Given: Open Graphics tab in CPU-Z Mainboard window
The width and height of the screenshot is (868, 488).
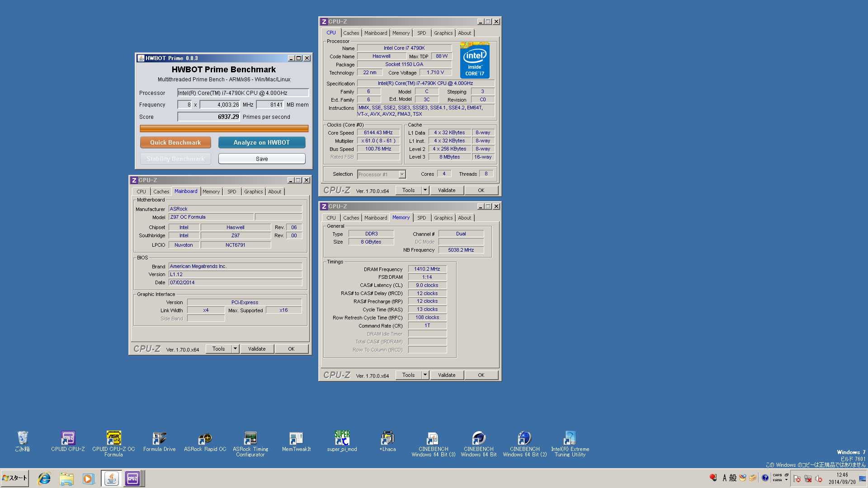Looking at the screenshot, I should [x=253, y=192].
